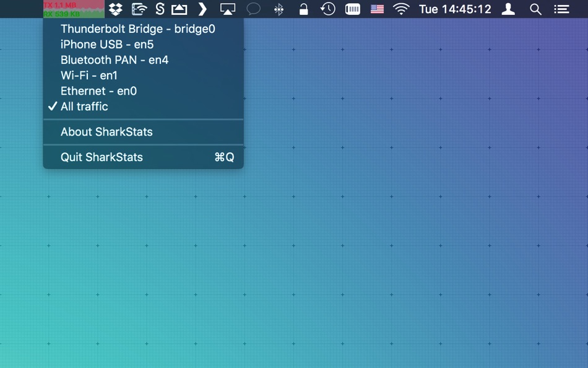Toggle the checked All traffic option

pos(143,107)
